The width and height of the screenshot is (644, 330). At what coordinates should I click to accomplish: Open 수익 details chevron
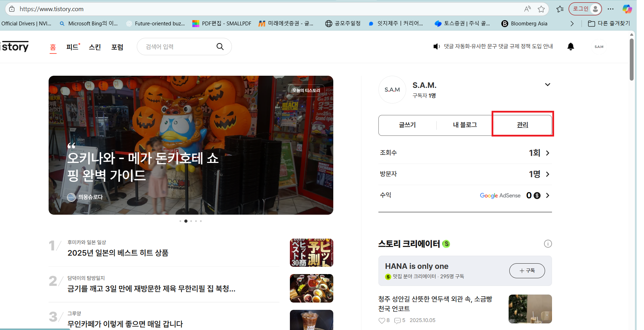point(547,196)
